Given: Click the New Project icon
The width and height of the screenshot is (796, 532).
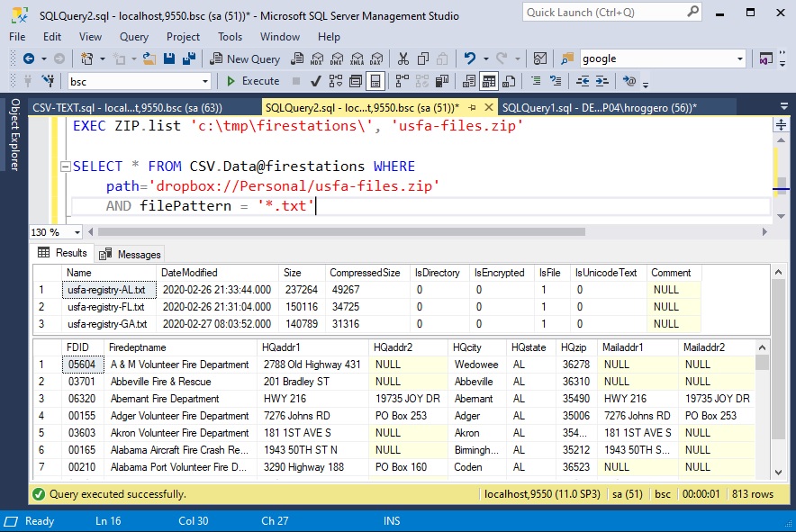Looking at the screenshot, I should point(86,59).
